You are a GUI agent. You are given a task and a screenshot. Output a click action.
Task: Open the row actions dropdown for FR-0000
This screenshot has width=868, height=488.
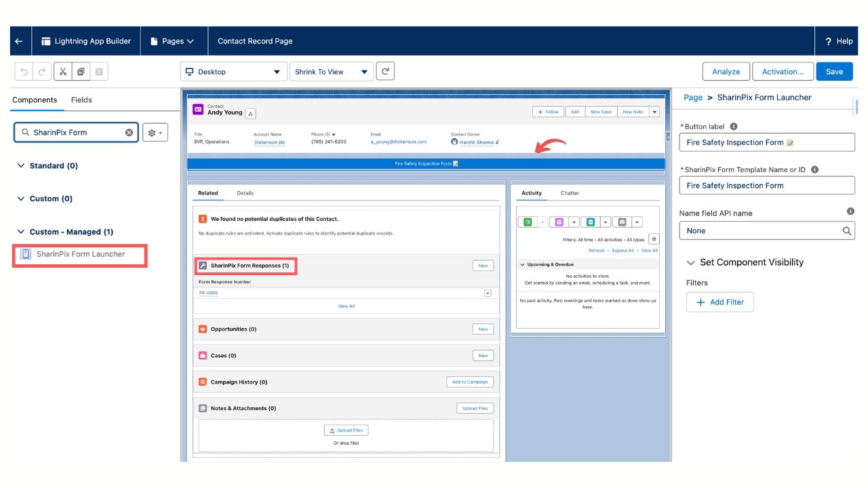[x=488, y=293]
